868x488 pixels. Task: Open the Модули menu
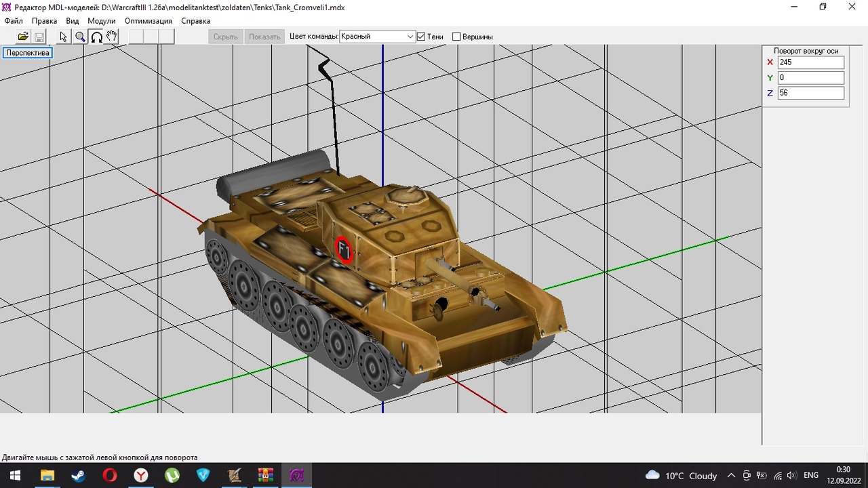pos(102,21)
